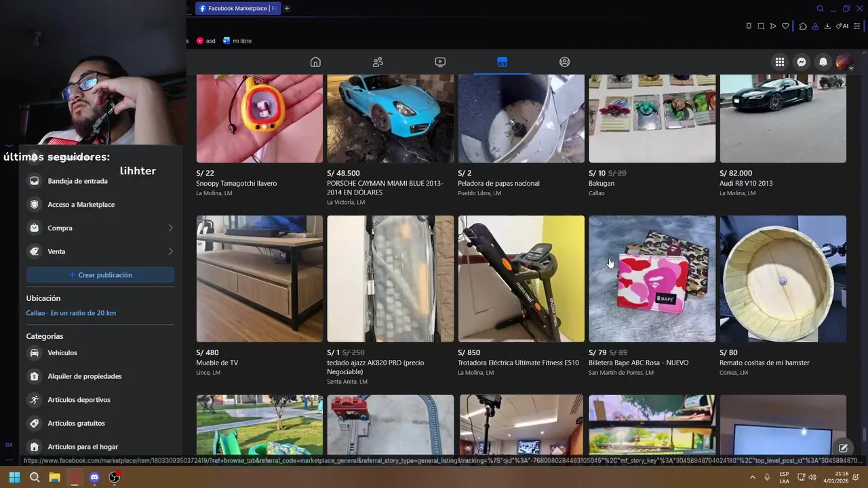Open teclado ajazz AK820 PRO listing photo
The height and width of the screenshot is (488, 868).
[391, 279]
